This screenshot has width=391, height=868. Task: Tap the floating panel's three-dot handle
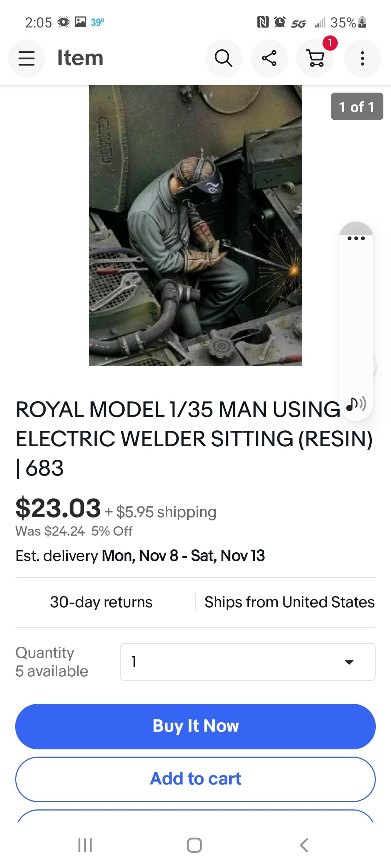[x=356, y=238]
